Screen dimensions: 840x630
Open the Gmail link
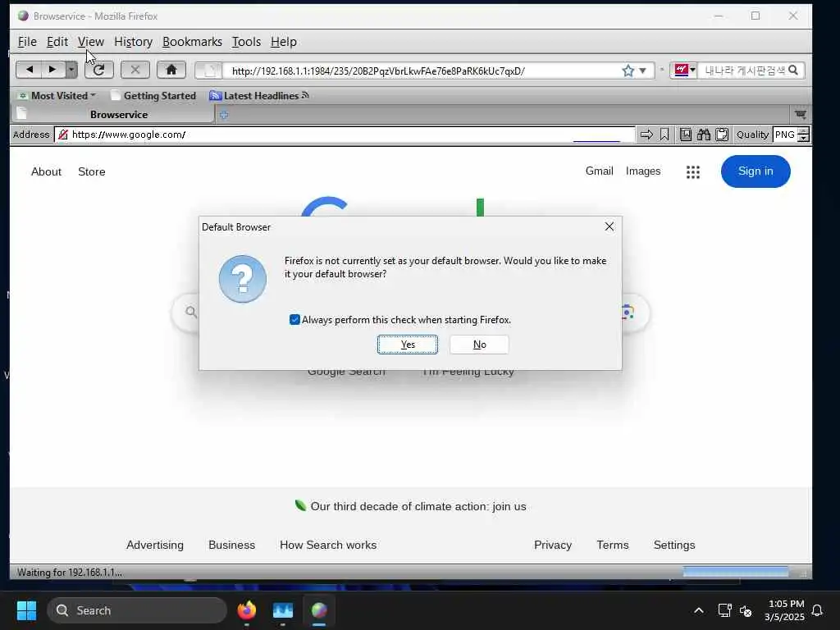point(599,171)
